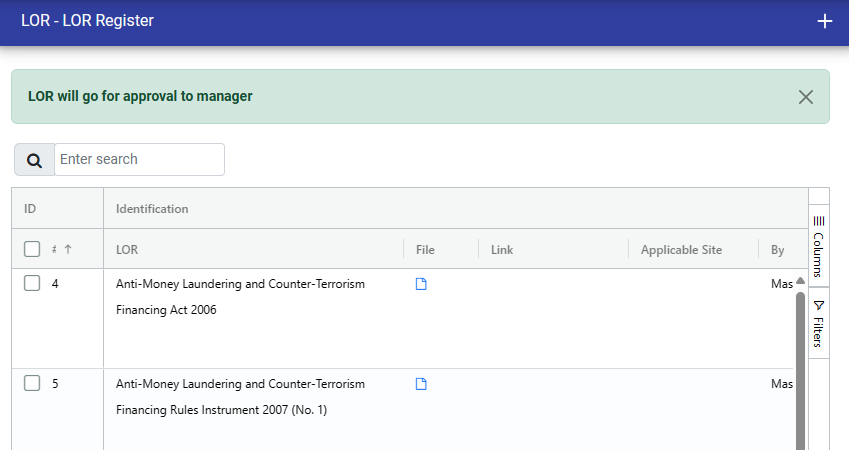Type in the Enter search field

[138, 159]
